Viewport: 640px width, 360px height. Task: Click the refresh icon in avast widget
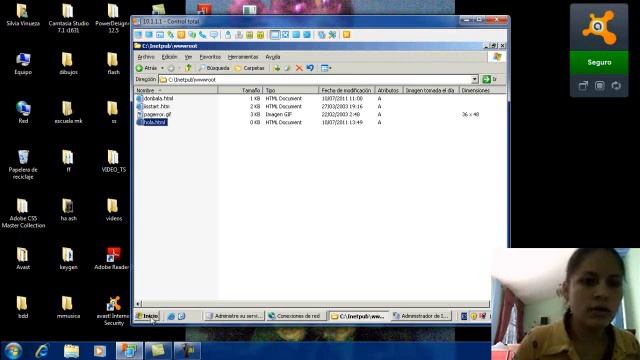click(x=616, y=86)
